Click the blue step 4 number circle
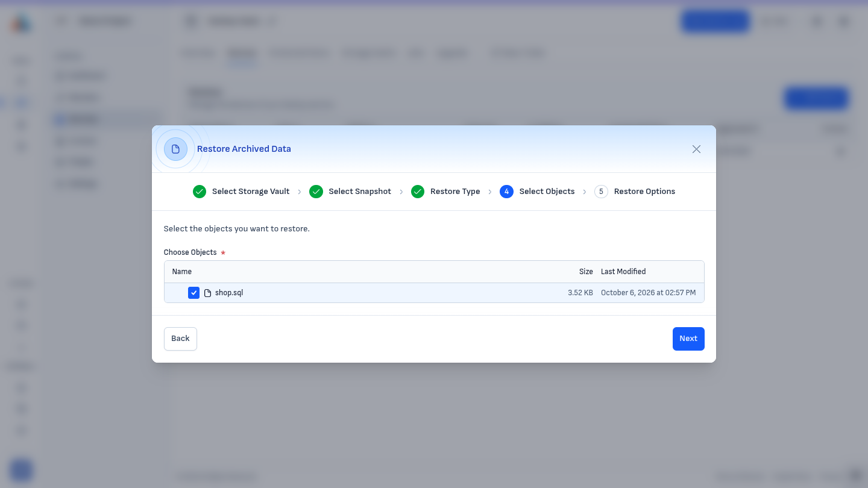This screenshot has width=868, height=488. click(506, 192)
